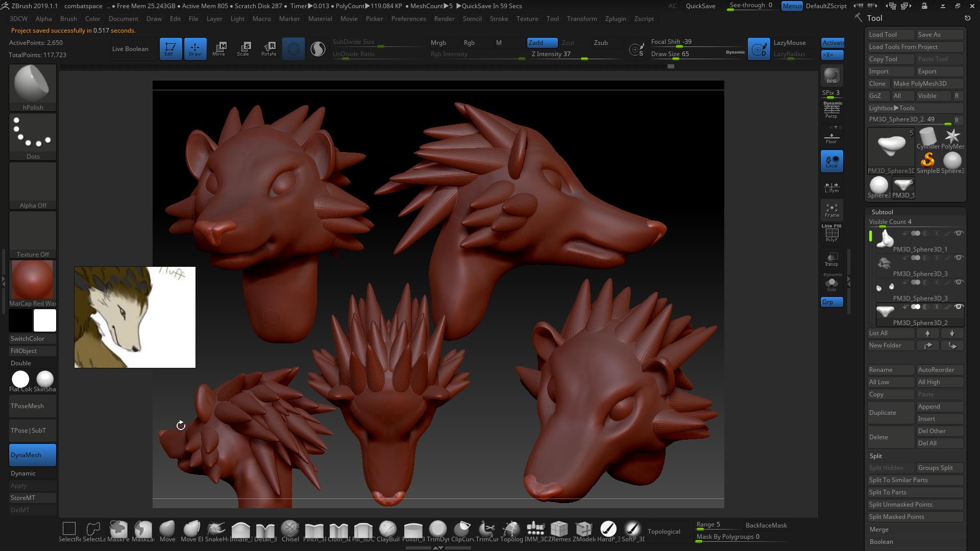Expand the Merge section
The image size is (980, 551).
(x=879, y=530)
